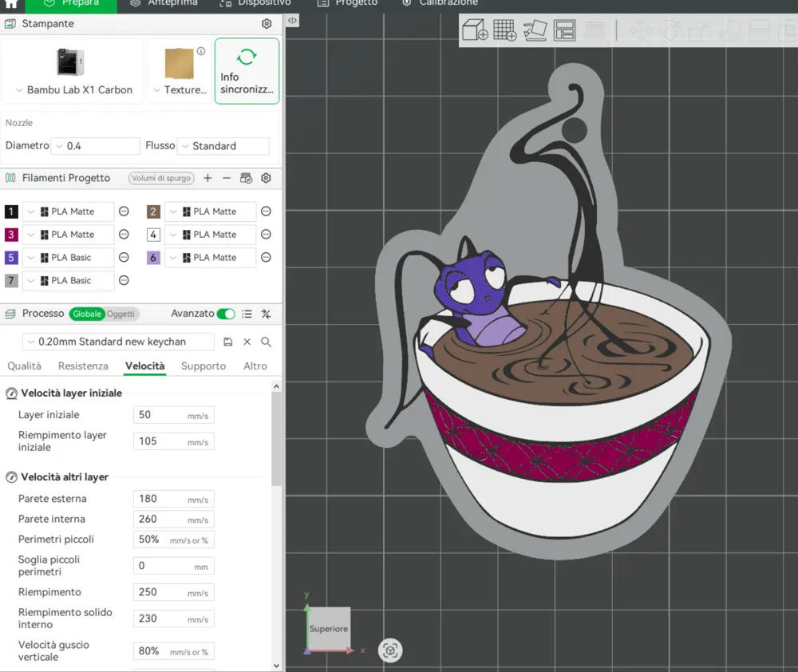
Task: Select the Oggetti process mode
Action: pos(121,314)
